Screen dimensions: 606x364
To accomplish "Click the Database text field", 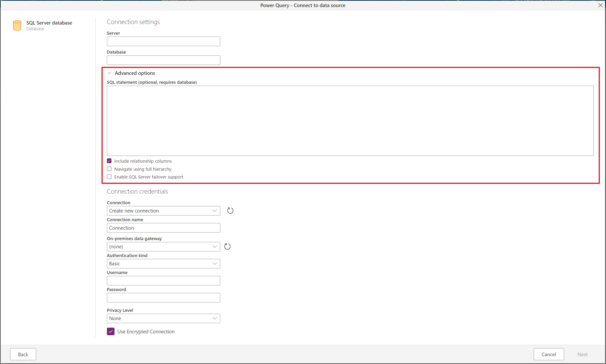I will pyautogui.click(x=163, y=60).
